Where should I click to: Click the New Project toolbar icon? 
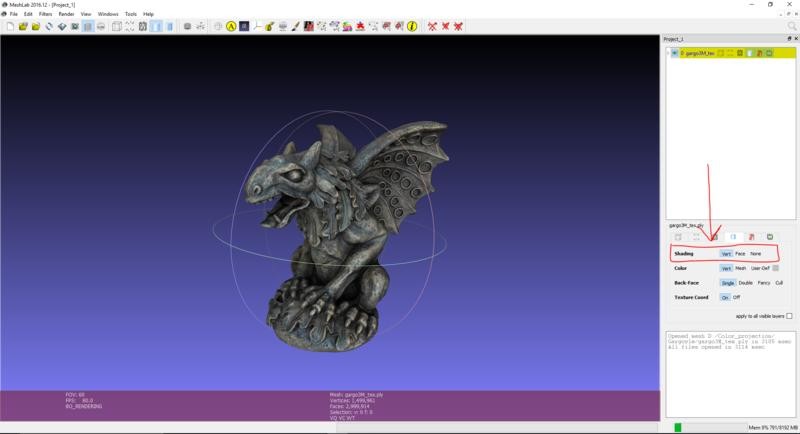9,26
